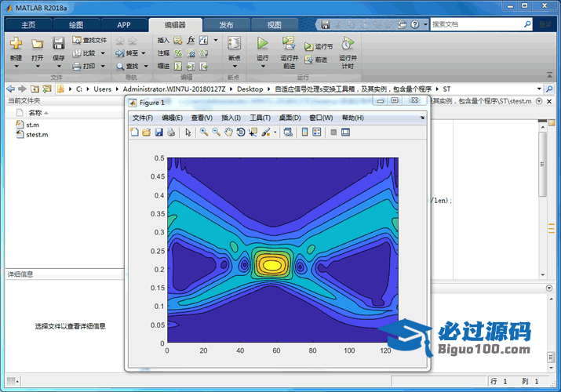This screenshot has width=561, height=392.
Task: Select Zoom In tool in Figure 1
Action: [x=204, y=132]
